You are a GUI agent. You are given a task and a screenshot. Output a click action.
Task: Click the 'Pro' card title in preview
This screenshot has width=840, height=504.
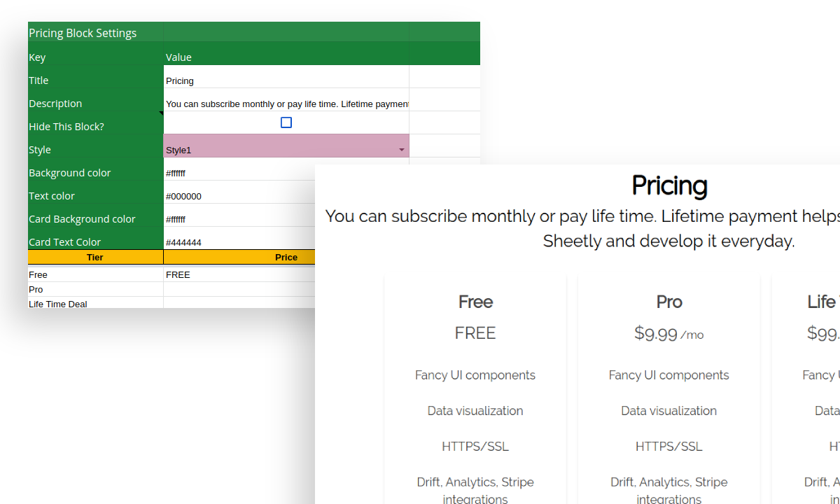pos(669,302)
